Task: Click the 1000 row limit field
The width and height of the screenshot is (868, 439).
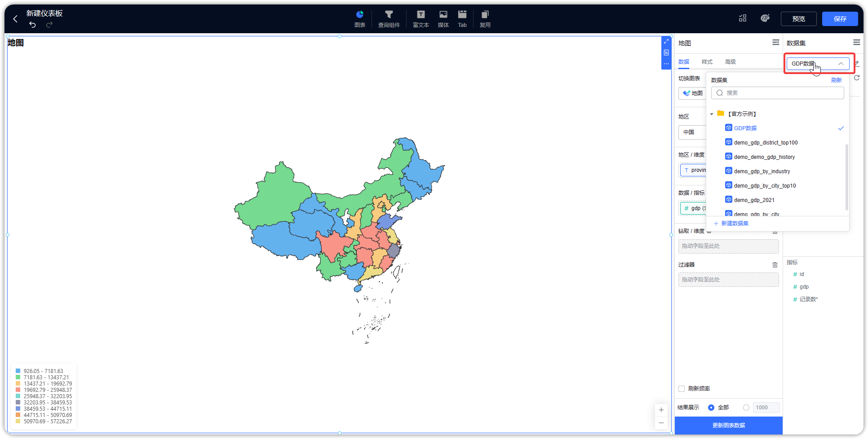Action: [x=766, y=408]
